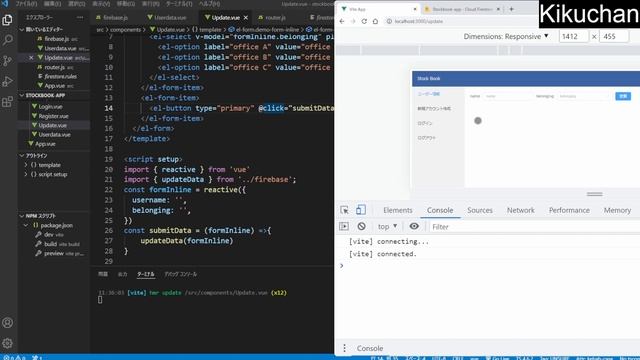Close the Update.vue editor tab
640x360 pixels.
click(246, 18)
